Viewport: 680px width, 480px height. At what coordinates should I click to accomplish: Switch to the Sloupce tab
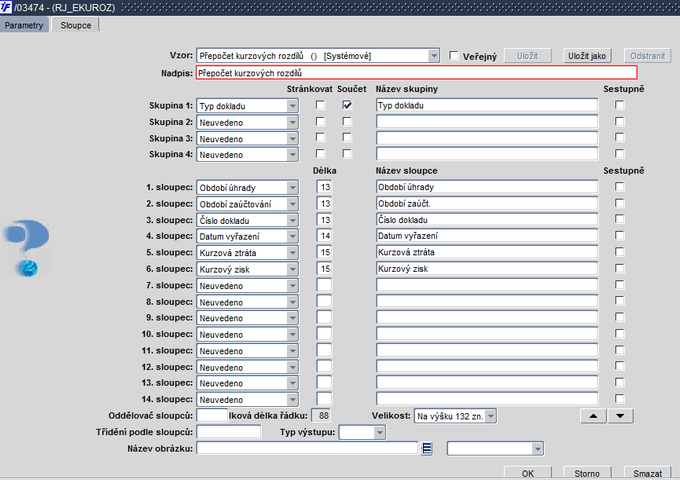74,24
